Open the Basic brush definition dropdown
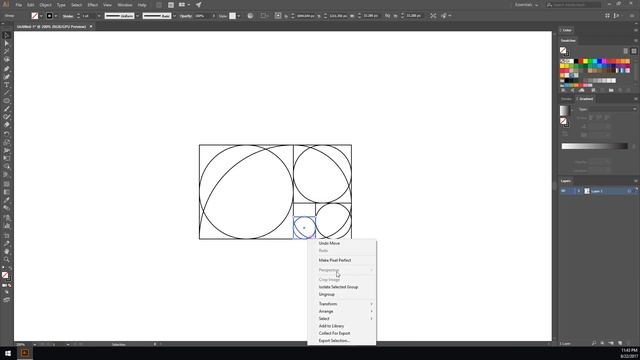Image resolution: width=640 pixels, height=360 pixels. point(174,16)
